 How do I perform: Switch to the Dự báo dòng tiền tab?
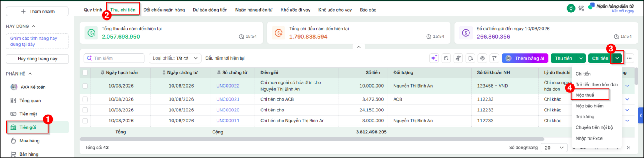[x=210, y=10]
